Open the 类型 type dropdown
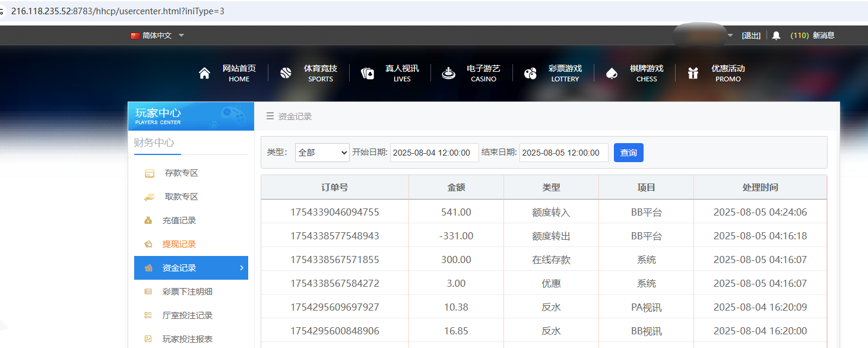Image resolution: width=868 pixels, height=348 pixels. click(322, 153)
